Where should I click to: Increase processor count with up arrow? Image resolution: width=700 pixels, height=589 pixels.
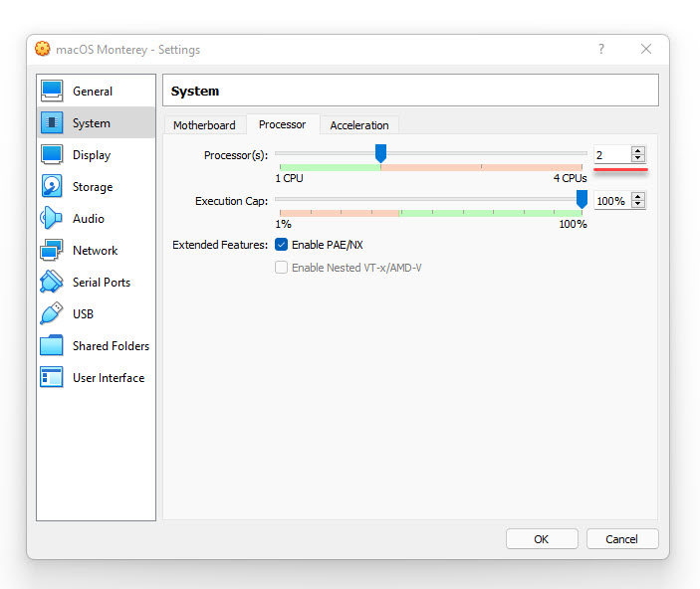click(638, 150)
